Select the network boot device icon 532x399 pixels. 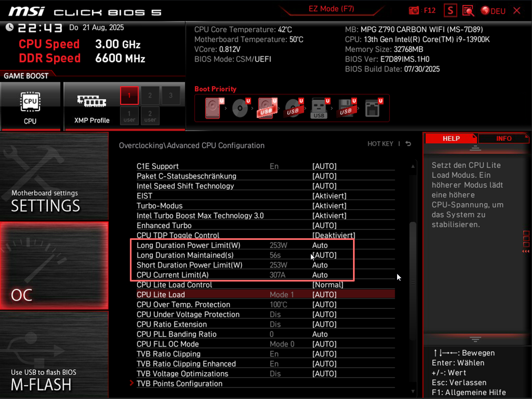[x=373, y=108]
